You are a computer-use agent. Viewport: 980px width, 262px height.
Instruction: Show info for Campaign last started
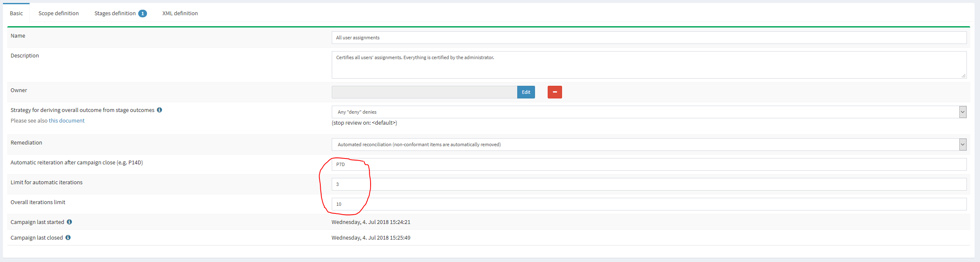[69, 222]
